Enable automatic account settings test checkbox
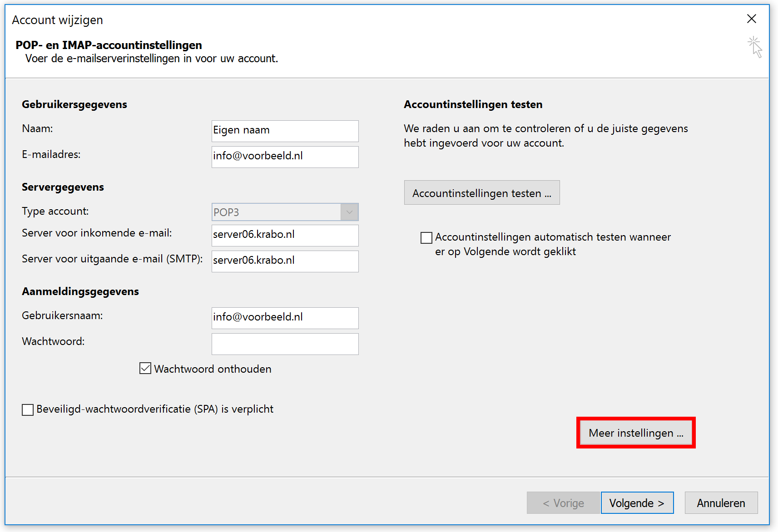The width and height of the screenshot is (778, 532). (x=426, y=237)
